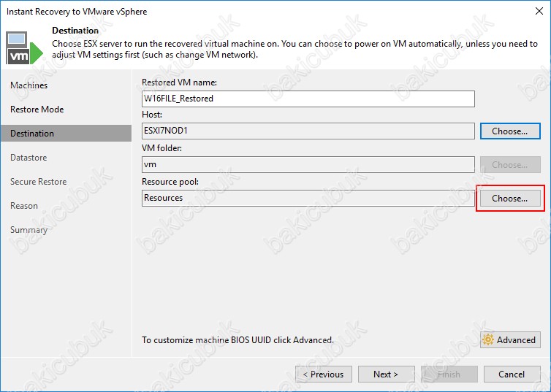The width and height of the screenshot is (551, 392).
Task: Select the Reason step
Action: click(24, 206)
